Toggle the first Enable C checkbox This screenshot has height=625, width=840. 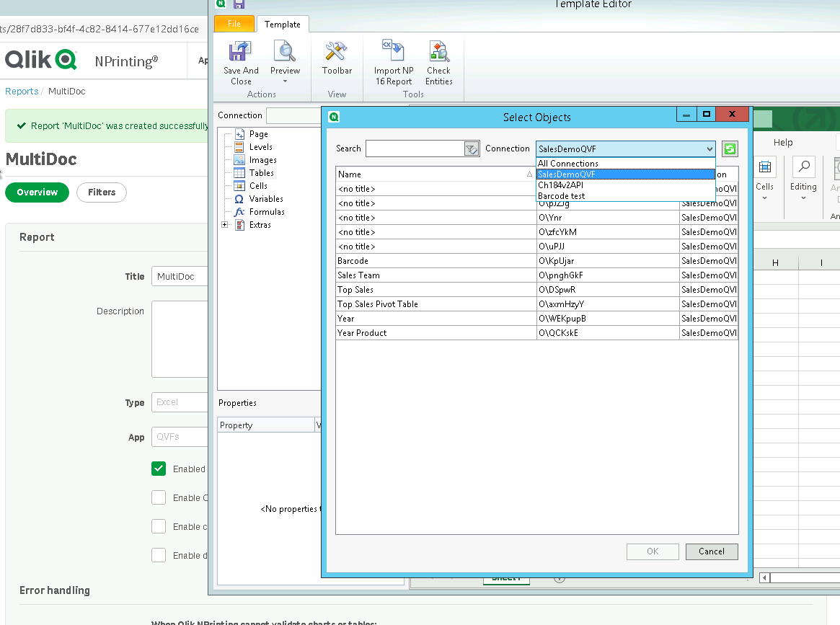coord(159,497)
